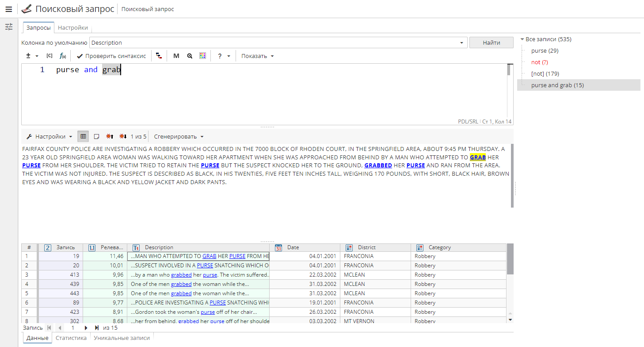Viewport: 644px width, 347px height.
Task: Switch to the Запросы tab
Action: click(38, 27)
